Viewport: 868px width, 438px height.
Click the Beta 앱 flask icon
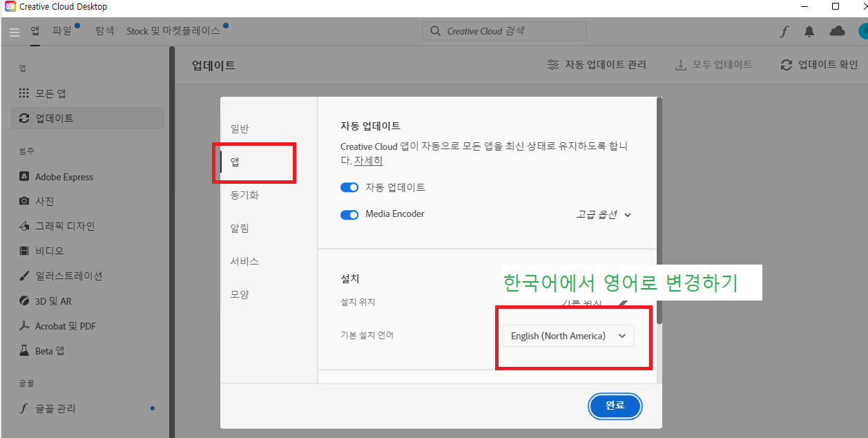pyautogui.click(x=24, y=351)
